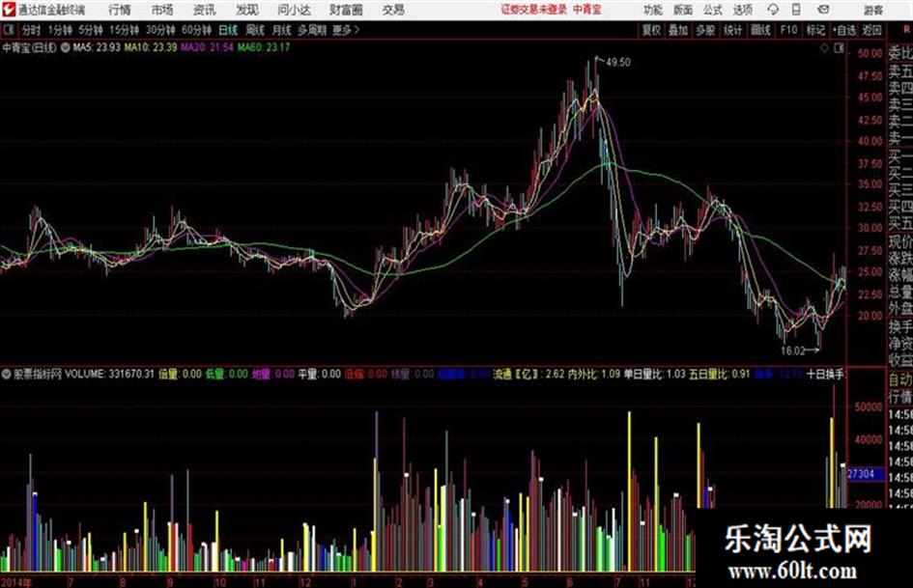Click the 多股 multi-stock button
Viewport: 913px width, 588px height.
pyautogui.click(x=705, y=30)
